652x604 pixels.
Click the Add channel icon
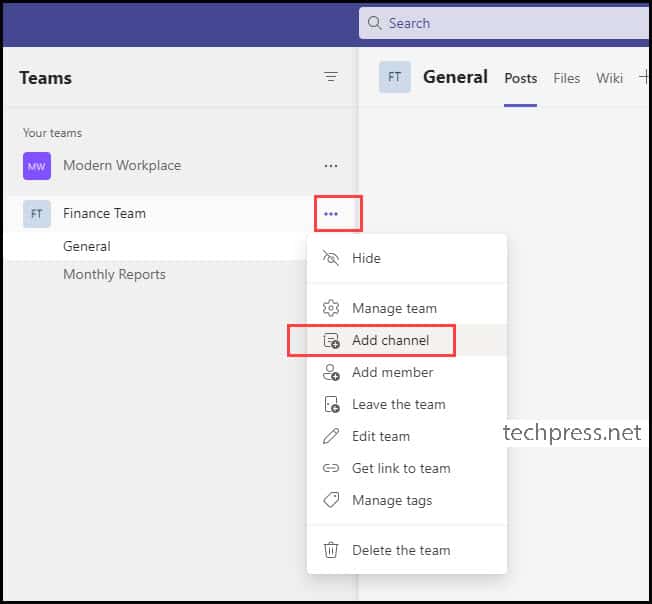(331, 340)
